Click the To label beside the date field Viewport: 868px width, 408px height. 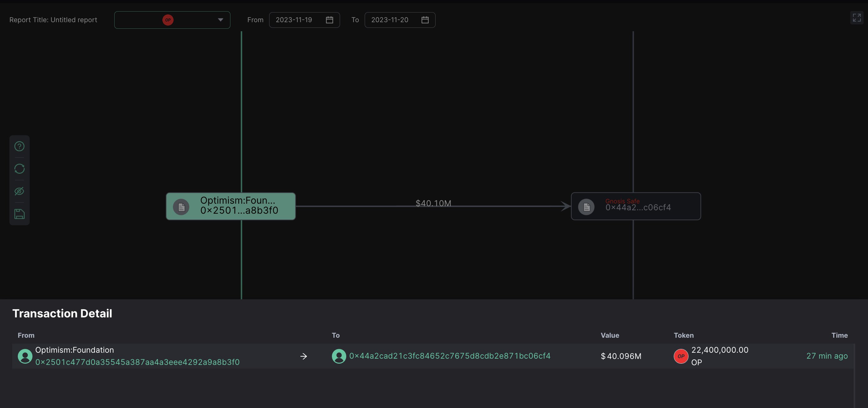355,20
